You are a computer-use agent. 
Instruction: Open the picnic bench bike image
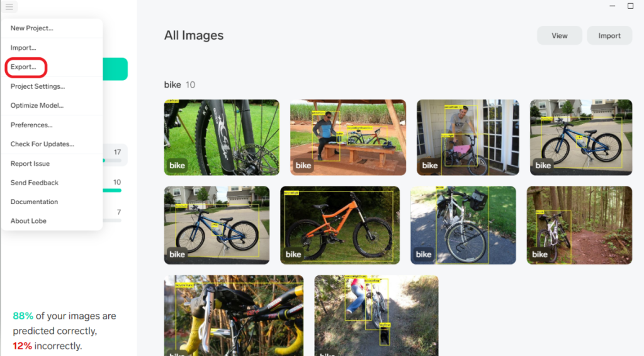click(347, 137)
